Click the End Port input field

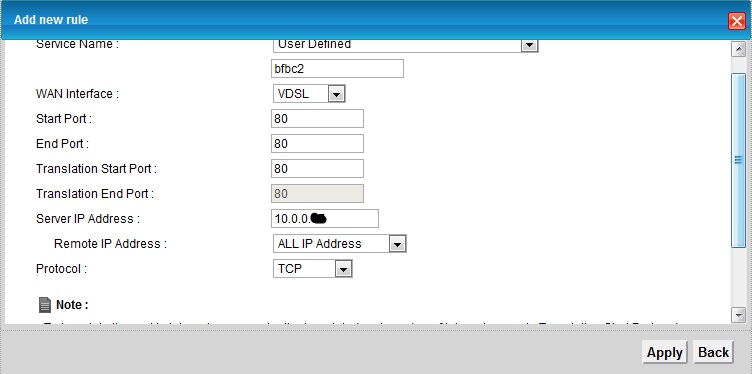pyautogui.click(x=317, y=143)
